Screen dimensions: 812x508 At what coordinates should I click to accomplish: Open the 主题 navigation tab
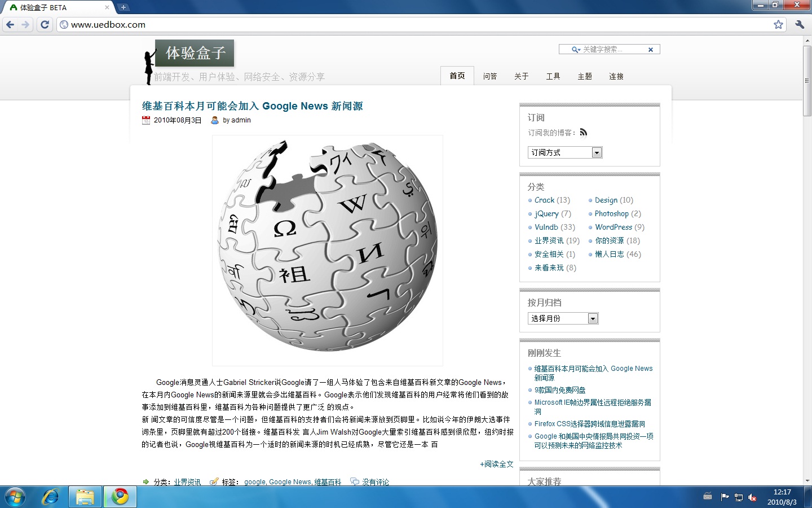585,76
